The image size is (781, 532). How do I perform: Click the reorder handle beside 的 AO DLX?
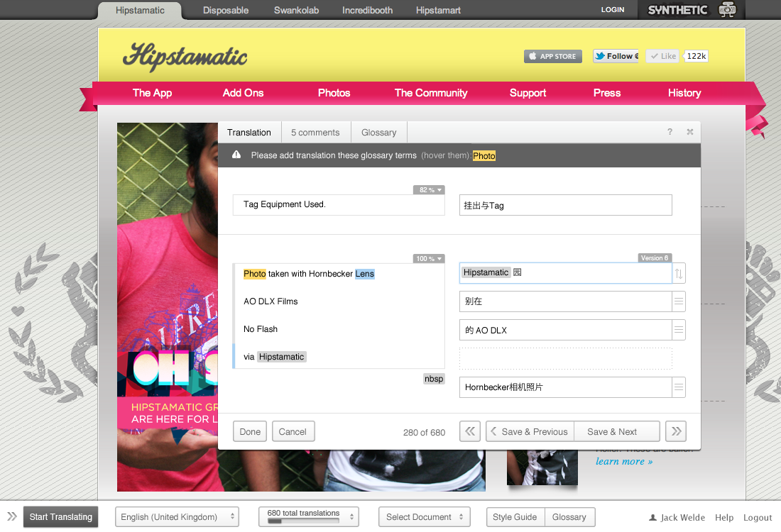click(678, 330)
